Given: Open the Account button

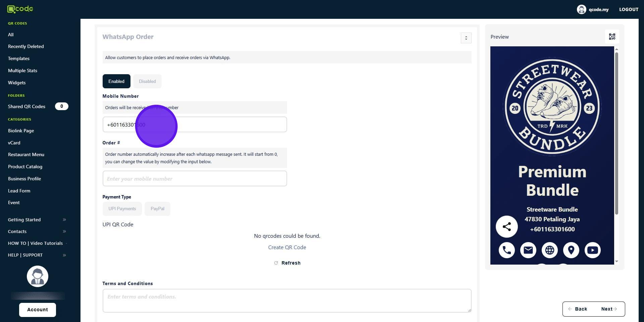Looking at the screenshot, I should point(38,310).
